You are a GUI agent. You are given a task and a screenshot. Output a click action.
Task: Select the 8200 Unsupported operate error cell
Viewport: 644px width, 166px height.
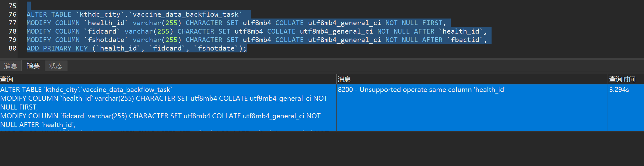(421, 90)
